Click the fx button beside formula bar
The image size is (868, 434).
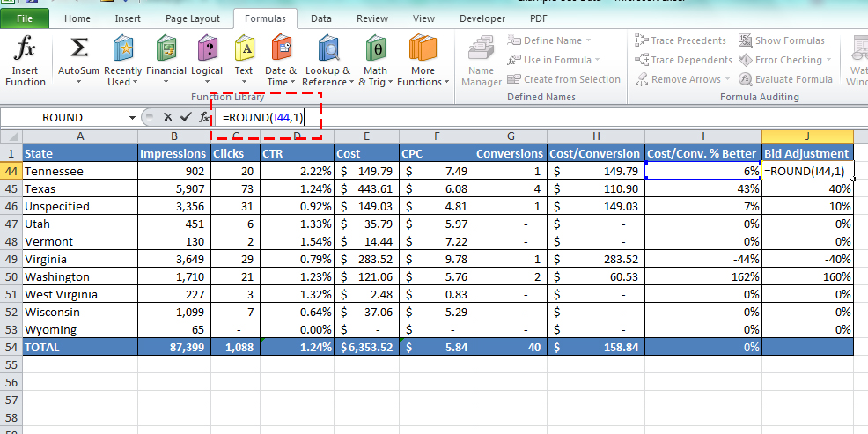click(x=204, y=117)
